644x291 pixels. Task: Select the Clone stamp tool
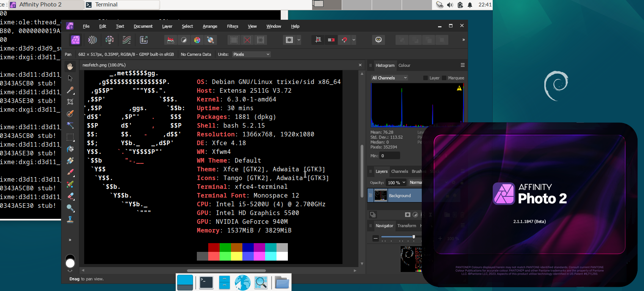click(x=70, y=220)
